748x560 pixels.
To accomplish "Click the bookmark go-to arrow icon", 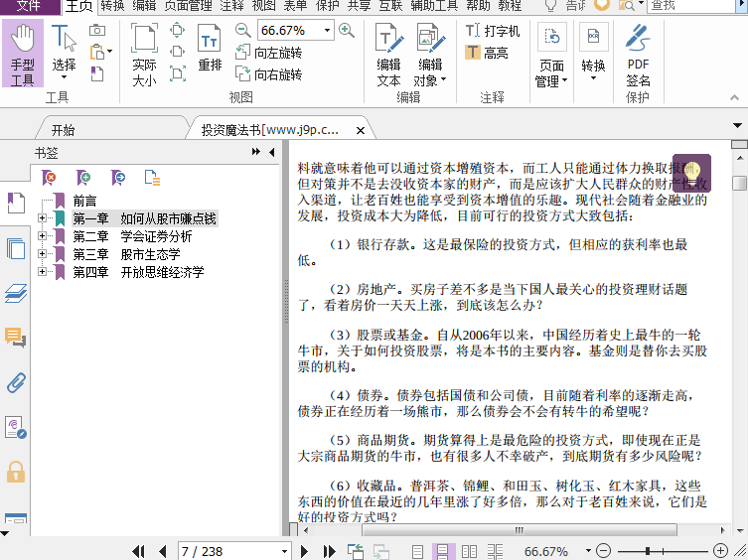I will pos(118,178).
